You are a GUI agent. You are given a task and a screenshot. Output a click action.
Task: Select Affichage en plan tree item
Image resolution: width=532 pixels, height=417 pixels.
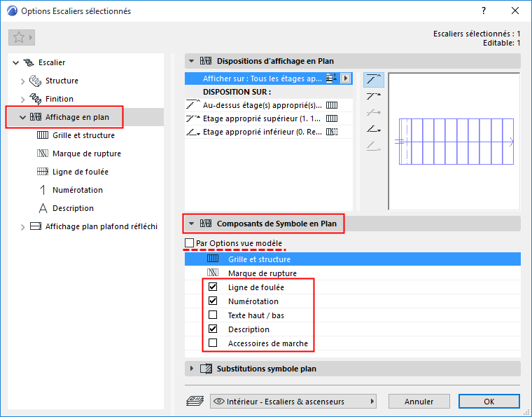(78, 117)
